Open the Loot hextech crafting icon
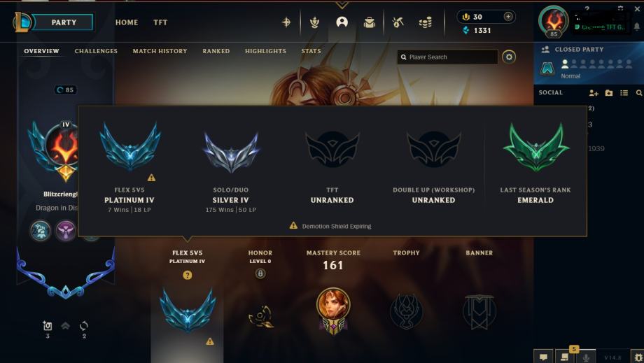 [397, 22]
